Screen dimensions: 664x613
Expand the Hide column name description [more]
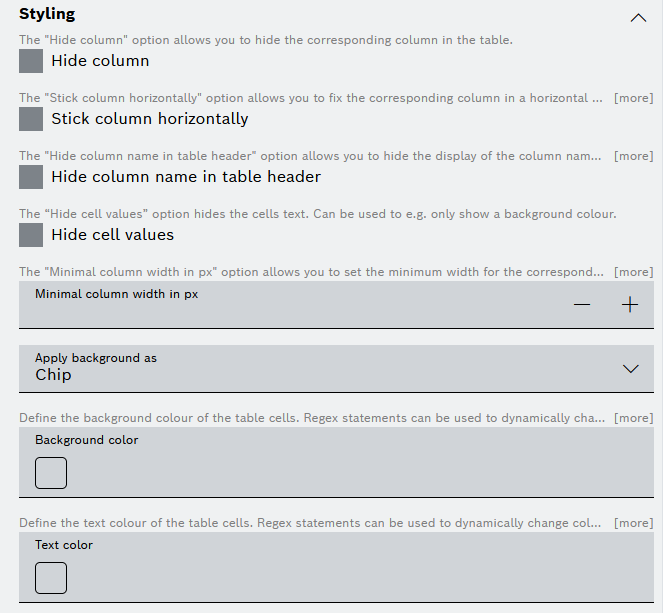tap(633, 156)
